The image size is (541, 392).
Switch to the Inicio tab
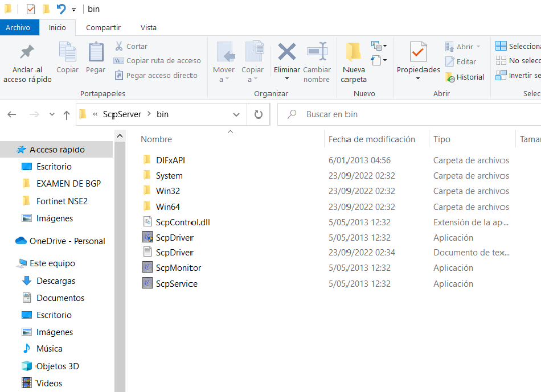[x=58, y=27]
